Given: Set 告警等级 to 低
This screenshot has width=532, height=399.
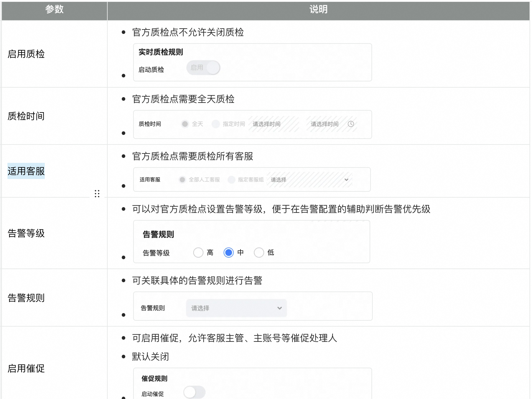Looking at the screenshot, I should click(x=259, y=252).
